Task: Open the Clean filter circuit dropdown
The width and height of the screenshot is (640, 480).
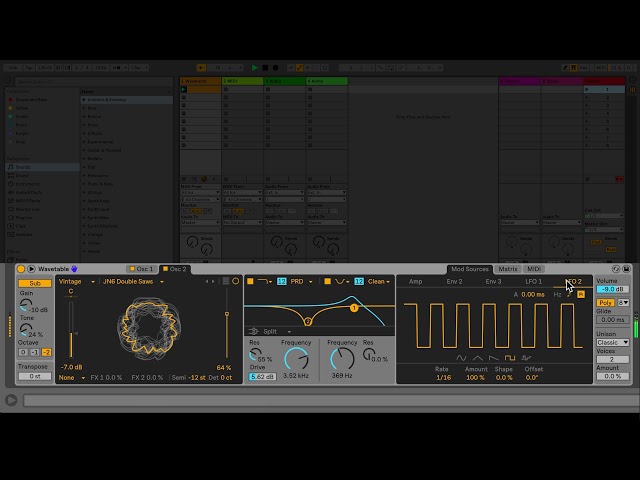Action: point(379,282)
